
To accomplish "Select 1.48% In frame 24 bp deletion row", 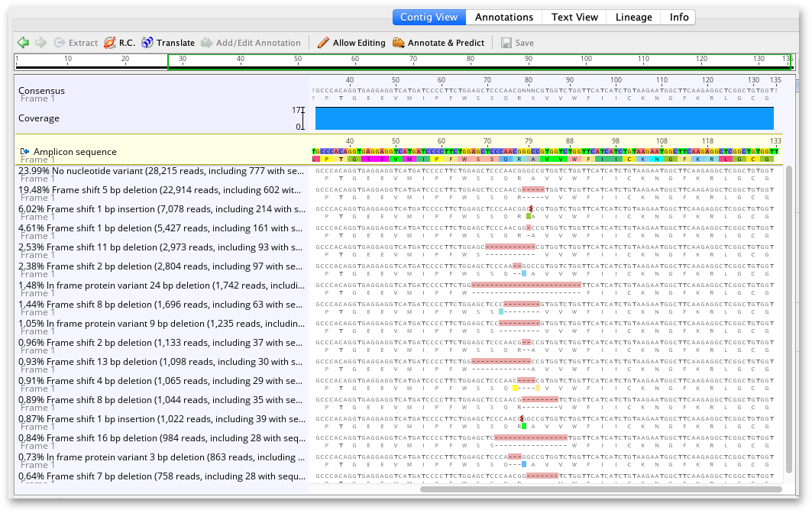I will 162,286.
